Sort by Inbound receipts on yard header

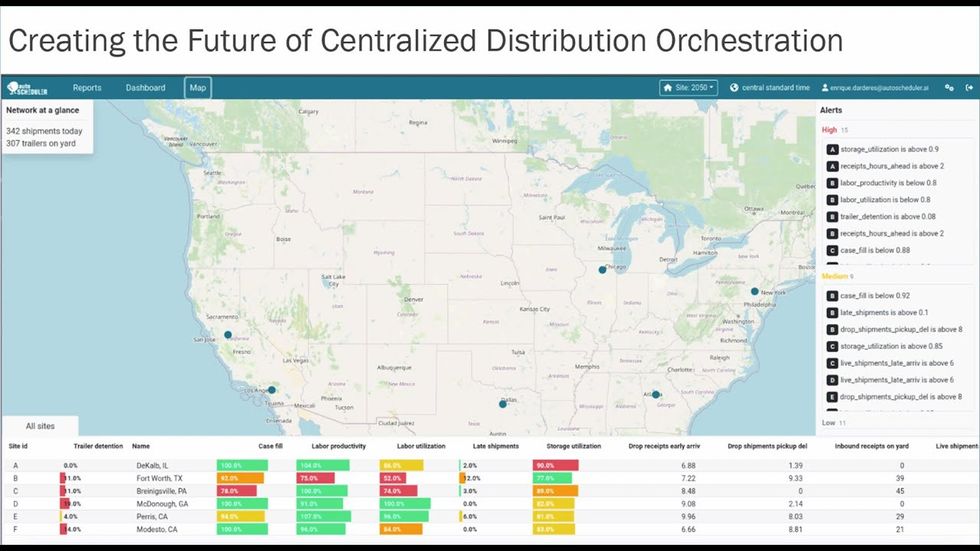coord(872,446)
